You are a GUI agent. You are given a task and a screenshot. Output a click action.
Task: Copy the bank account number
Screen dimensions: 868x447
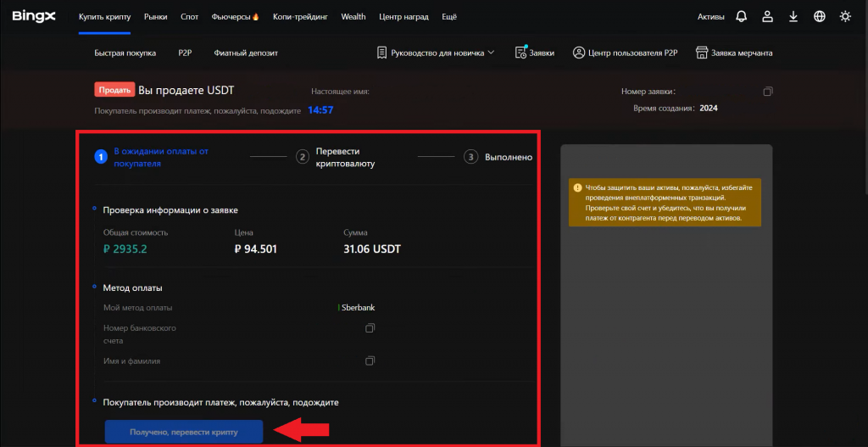370,328
